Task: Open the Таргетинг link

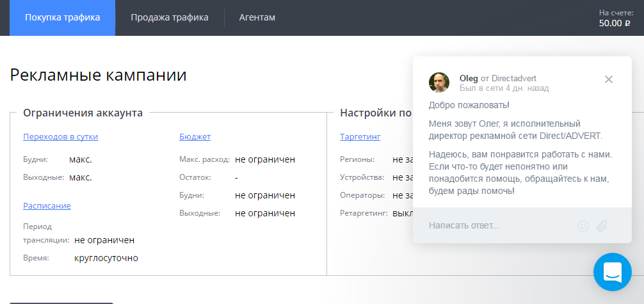Action: tap(360, 137)
